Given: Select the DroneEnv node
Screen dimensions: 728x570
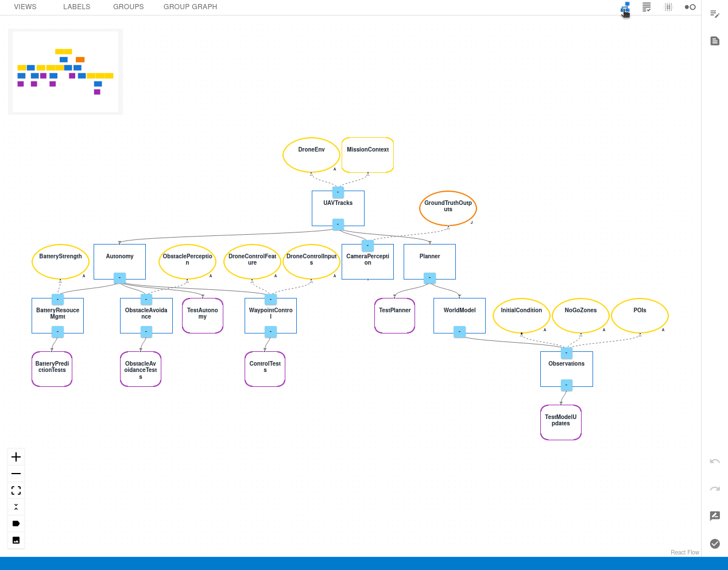Looking at the screenshot, I should tap(311, 155).
